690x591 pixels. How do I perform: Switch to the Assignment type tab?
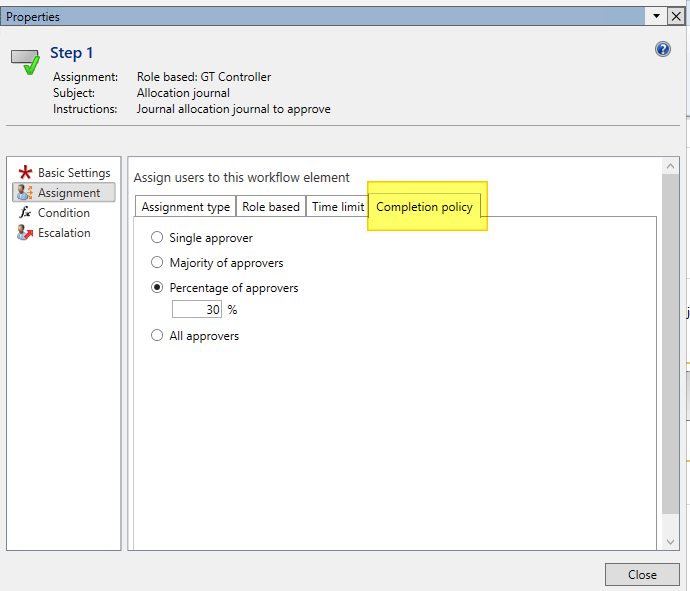tap(185, 207)
